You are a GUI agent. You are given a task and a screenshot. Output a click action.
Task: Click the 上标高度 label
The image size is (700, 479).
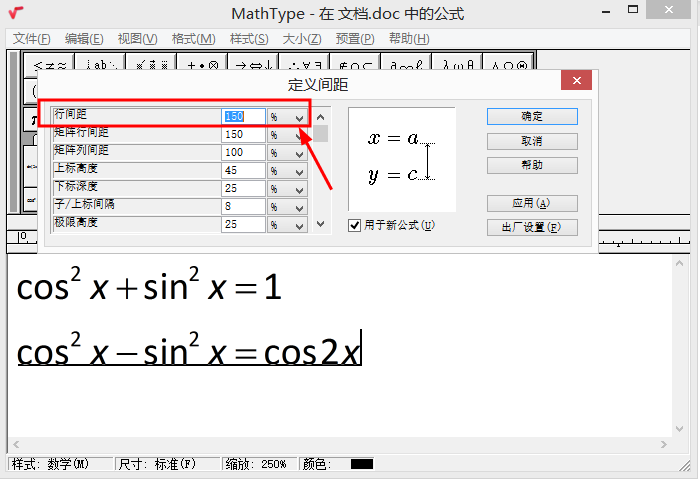(x=76, y=168)
